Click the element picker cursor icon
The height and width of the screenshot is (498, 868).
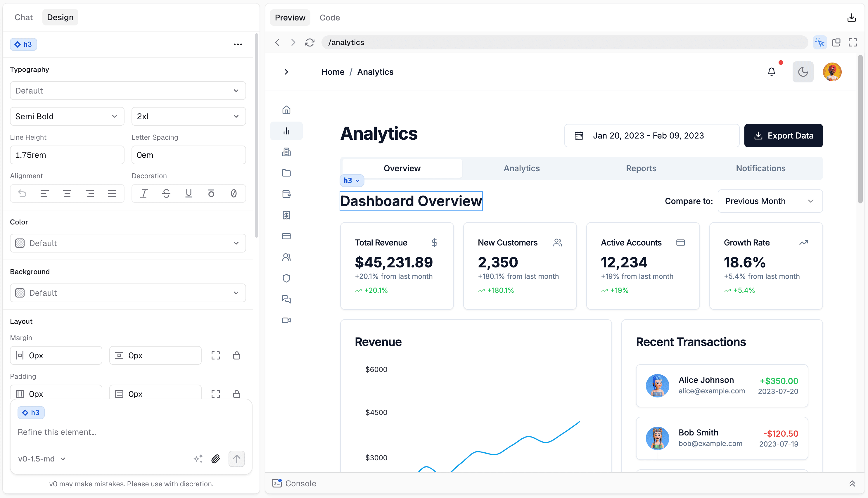819,42
